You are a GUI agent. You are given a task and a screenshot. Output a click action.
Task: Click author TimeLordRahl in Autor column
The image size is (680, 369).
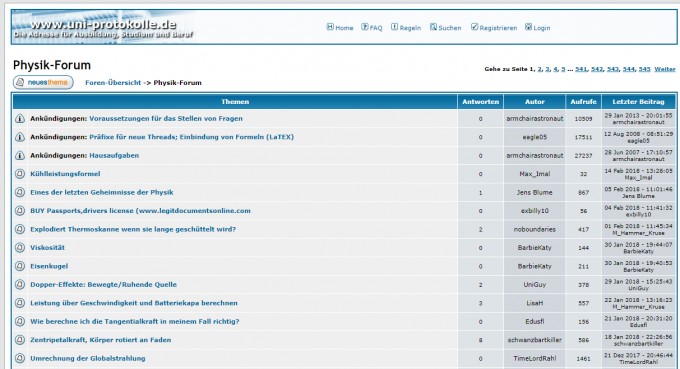point(534,358)
